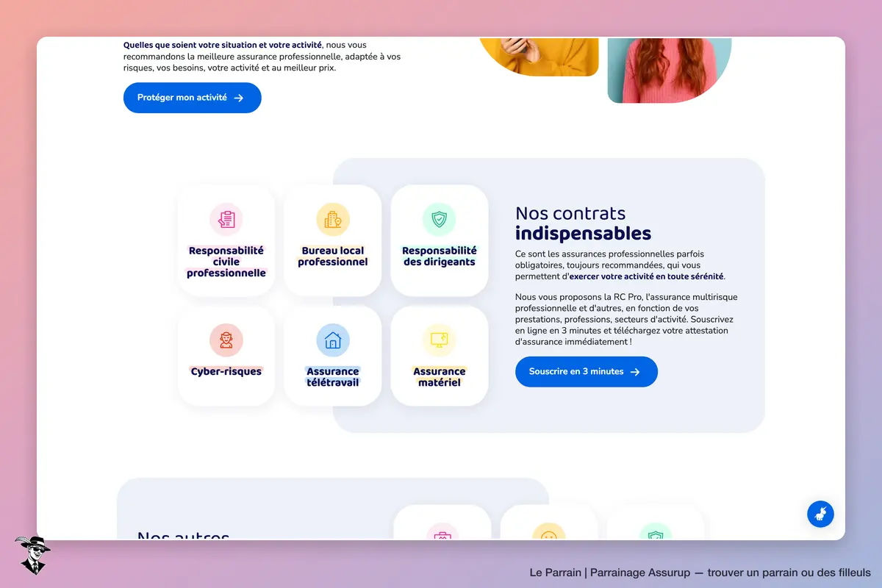Select the Assurance matériel label
Screen dimensions: 882x588
(440, 377)
